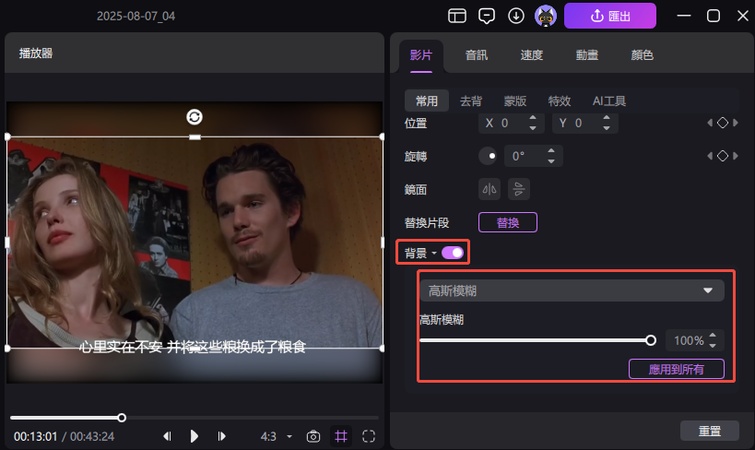Decrease rotation with down arrow
Screen dimensions: 755x450
pos(551,162)
